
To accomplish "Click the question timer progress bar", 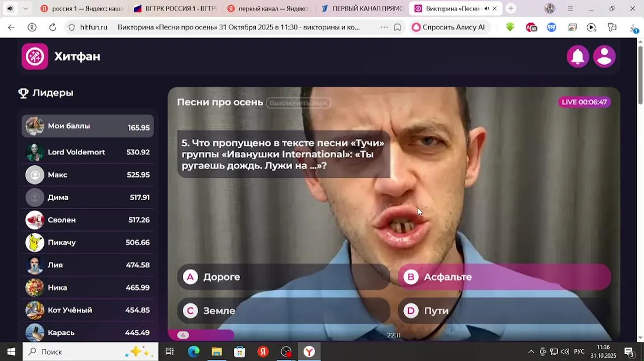I will point(201,335).
